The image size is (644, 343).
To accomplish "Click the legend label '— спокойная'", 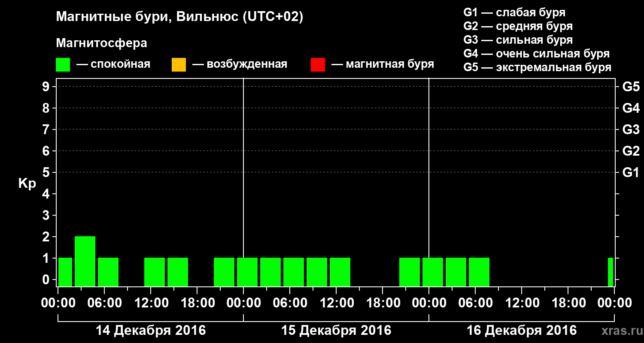I will coord(113,64).
